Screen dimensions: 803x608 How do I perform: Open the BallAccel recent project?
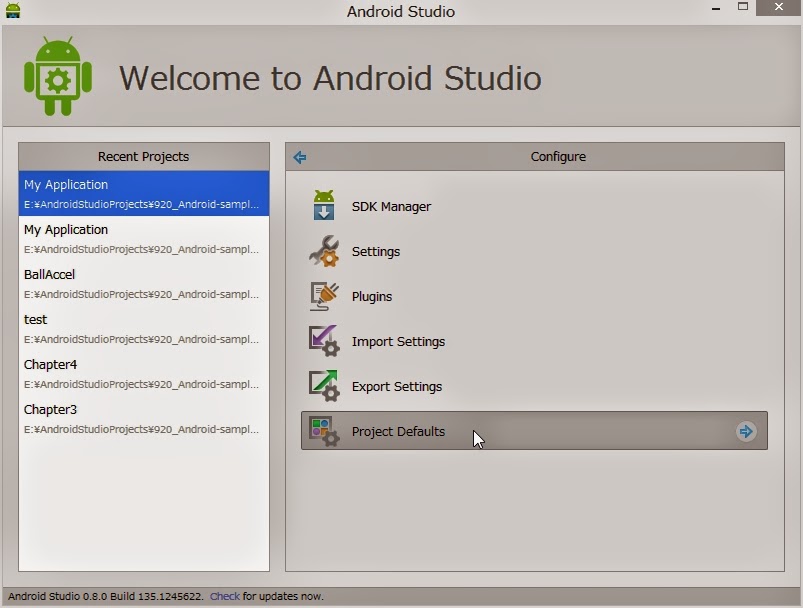144,283
